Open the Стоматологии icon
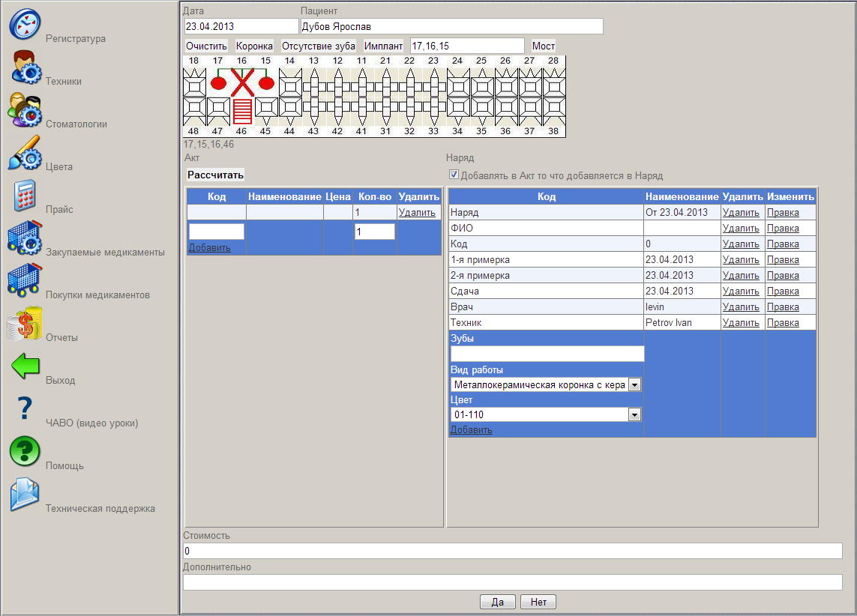This screenshot has height=616, width=857. 25,110
